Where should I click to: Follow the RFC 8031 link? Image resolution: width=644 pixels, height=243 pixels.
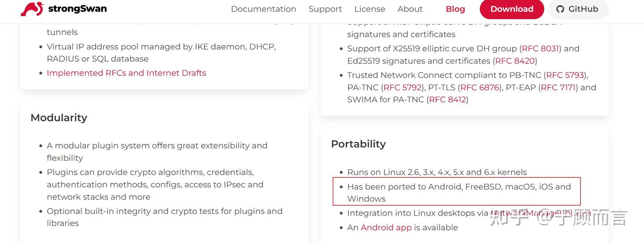click(x=540, y=48)
